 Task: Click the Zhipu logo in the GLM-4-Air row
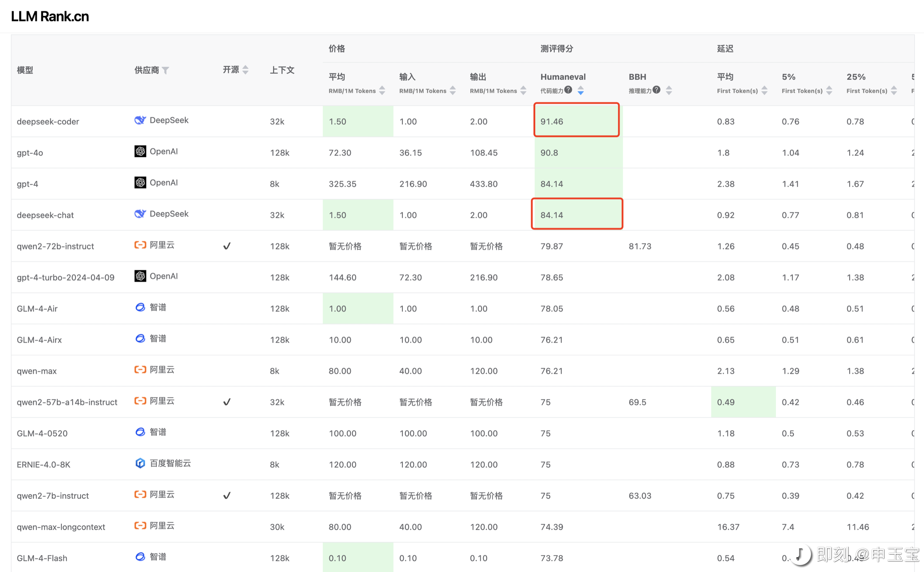click(x=140, y=307)
